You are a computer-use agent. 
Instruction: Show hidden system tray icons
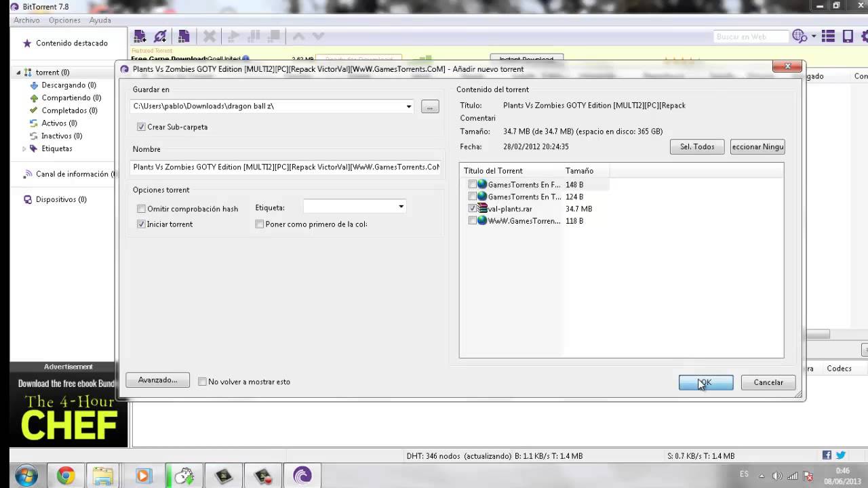[762, 476]
